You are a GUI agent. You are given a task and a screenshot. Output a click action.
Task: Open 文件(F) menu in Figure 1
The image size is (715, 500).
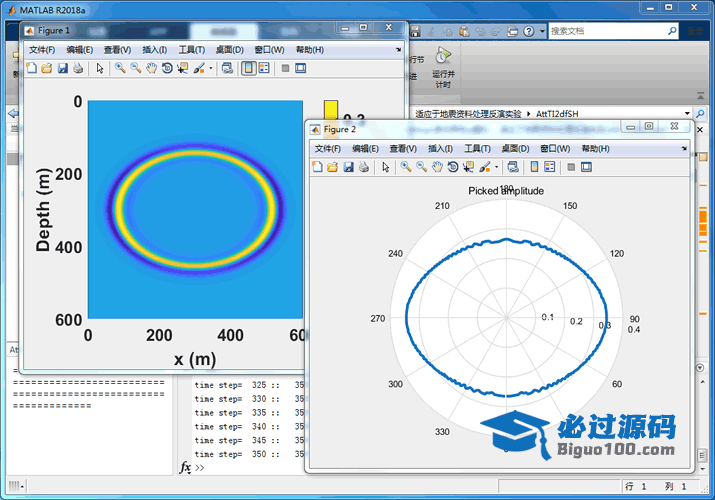coord(42,50)
